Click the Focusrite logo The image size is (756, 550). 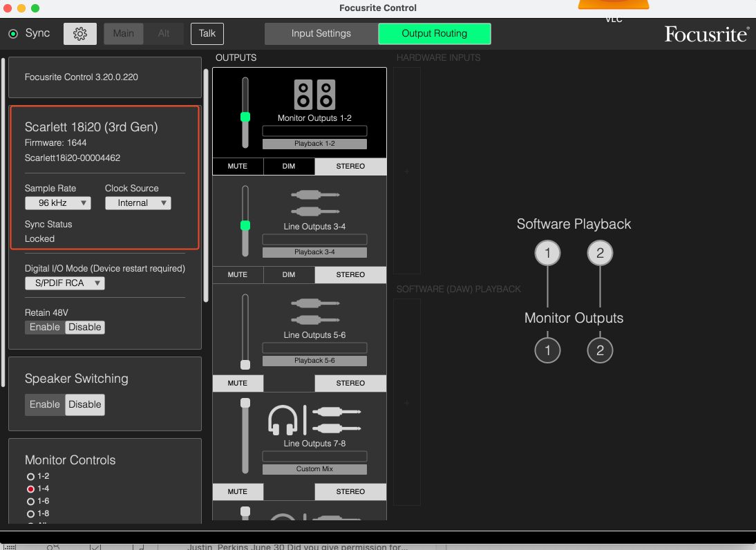(707, 34)
